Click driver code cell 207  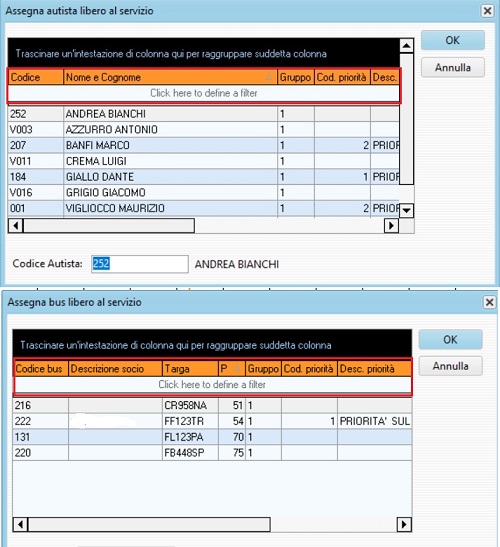[x=36, y=145]
